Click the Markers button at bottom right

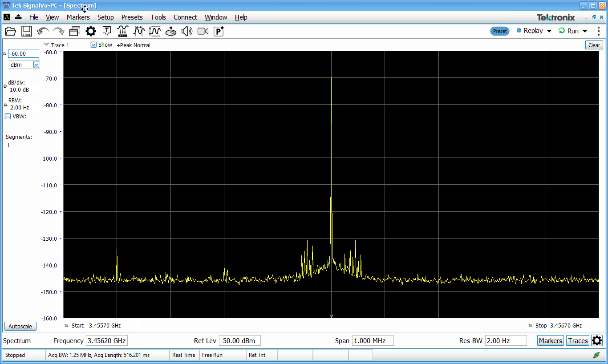[551, 340]
